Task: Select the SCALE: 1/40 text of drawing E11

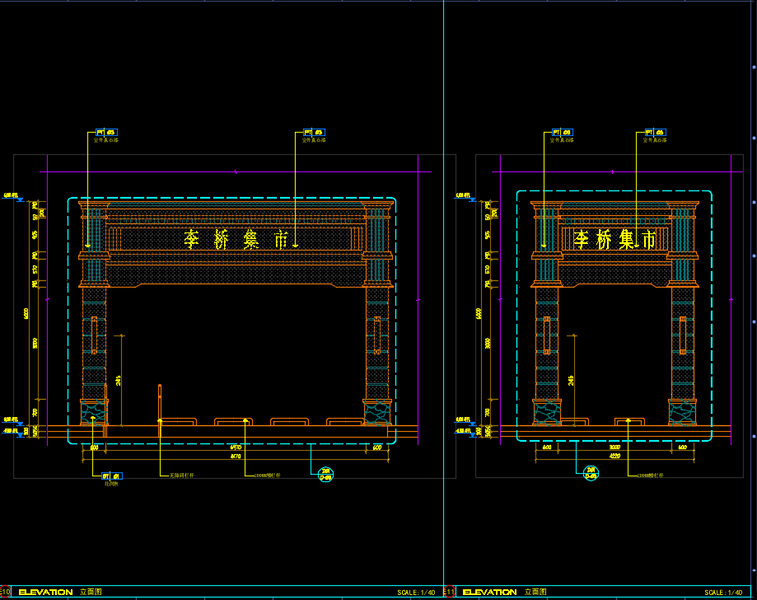Action: point(723,592)
